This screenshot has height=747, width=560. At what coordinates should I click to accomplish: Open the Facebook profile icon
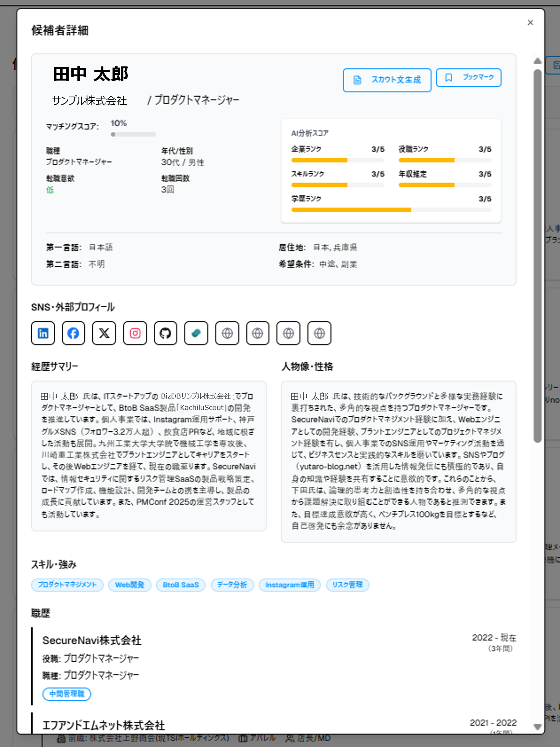[x=73, y=333]
